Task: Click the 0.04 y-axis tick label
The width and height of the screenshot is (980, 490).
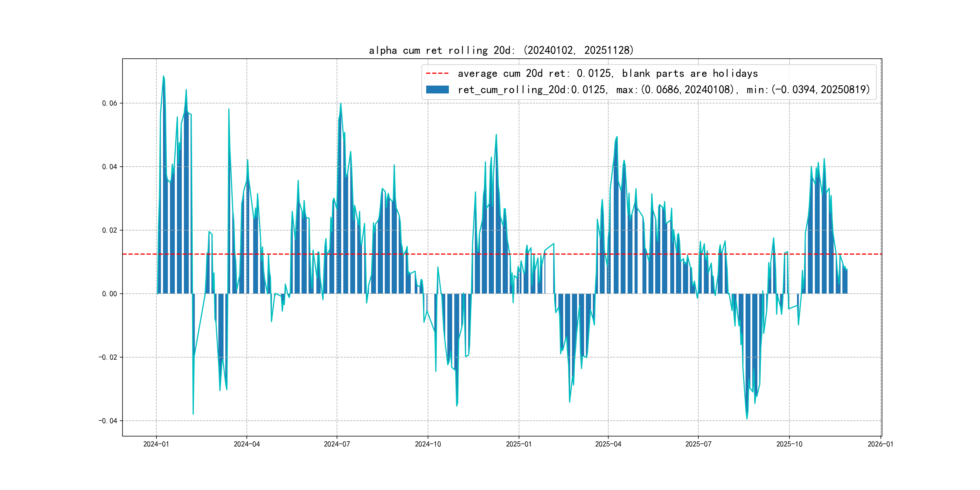Action: tap(109, 167)
